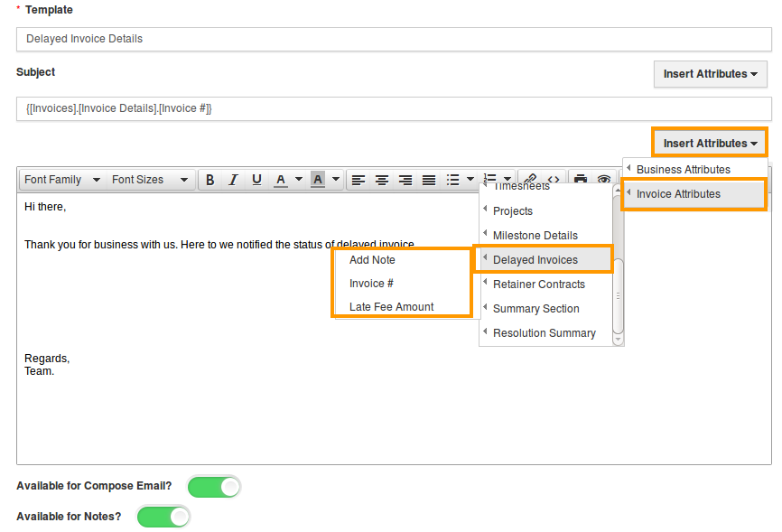Select Late Fee Amount attribute
This screenshot has width=782, height=532.
tap(392, 307)
